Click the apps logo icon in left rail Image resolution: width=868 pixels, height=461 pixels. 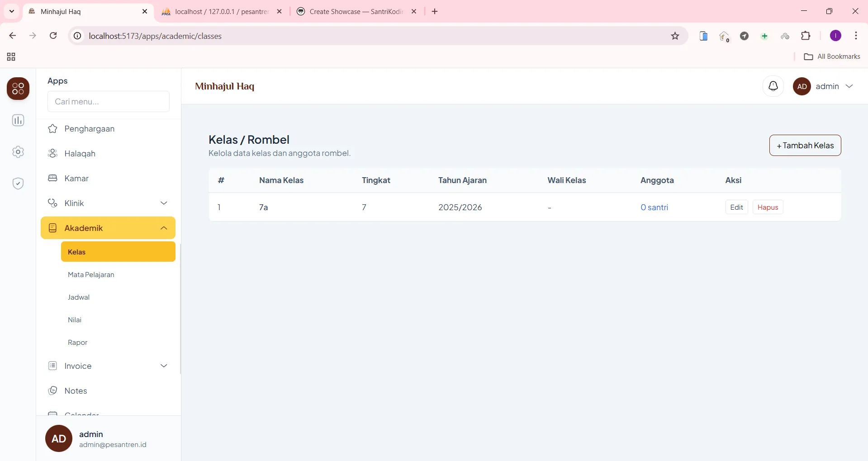click(18, 89)
